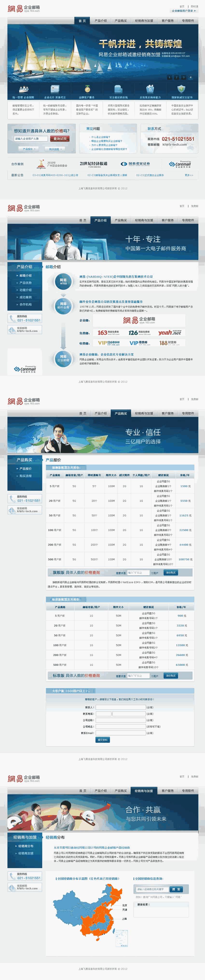Click the 提交资料 submit button

coord(102,740)
